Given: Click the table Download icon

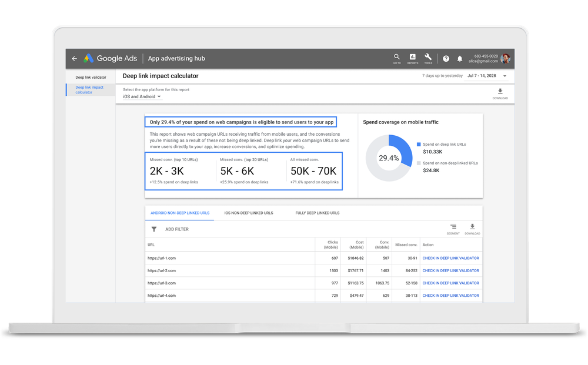Looking at the screenshot, I should [x=472, y=227].
